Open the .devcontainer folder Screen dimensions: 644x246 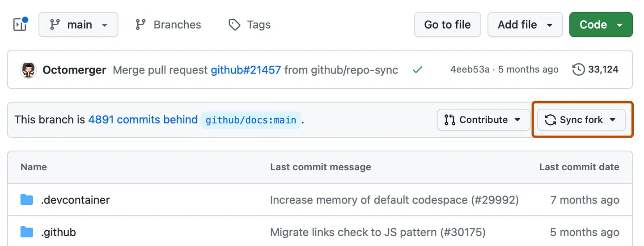[x=75, y=200]
